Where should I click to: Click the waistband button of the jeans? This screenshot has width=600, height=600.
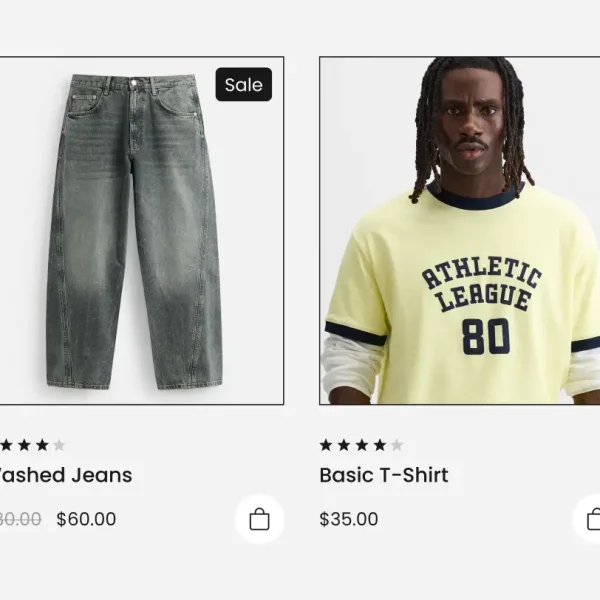pos(134,83)
